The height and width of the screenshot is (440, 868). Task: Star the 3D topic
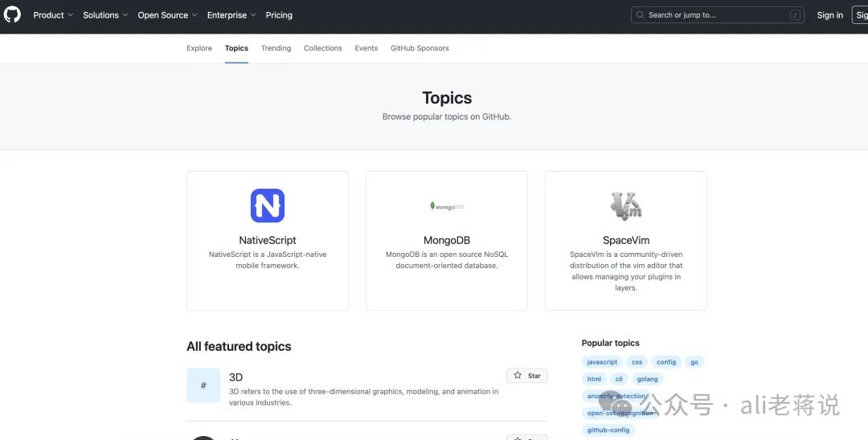pyautogui.click(x=527, y=376)
